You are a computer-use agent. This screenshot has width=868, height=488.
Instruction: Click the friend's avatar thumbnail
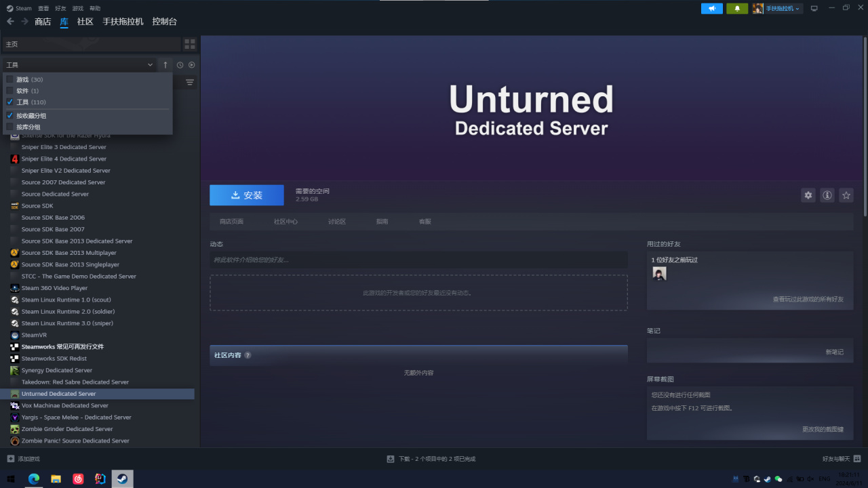(x=659, y=273)
